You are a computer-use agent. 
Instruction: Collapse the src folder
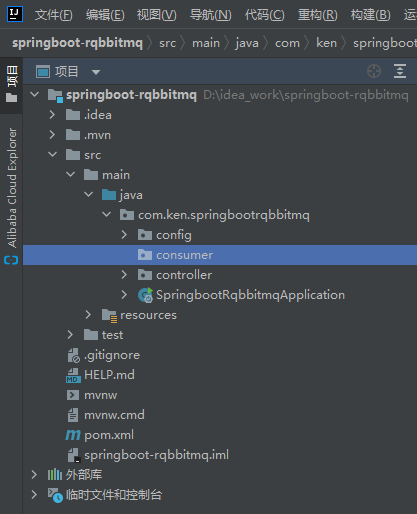[52, 154]
